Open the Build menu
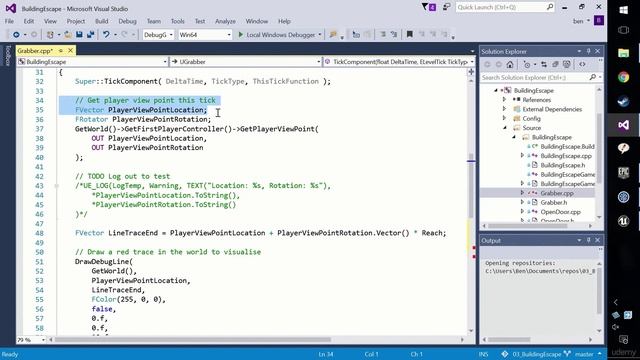The width and height of the screenshot is (640, 360). click(x=102, y=21)
